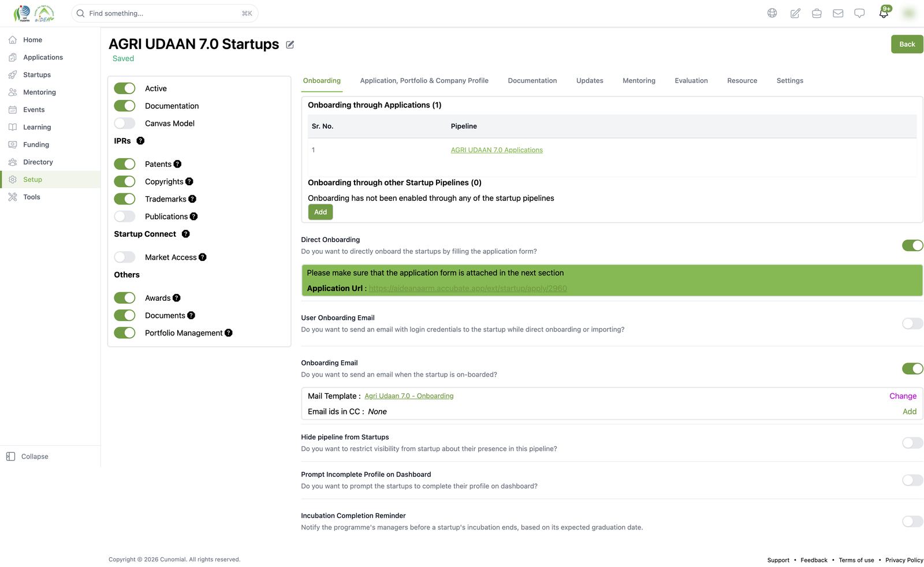Enable User Onboarding Email toggle
Viewport: 924px width, 567px height.
click(x=912, y=323)
